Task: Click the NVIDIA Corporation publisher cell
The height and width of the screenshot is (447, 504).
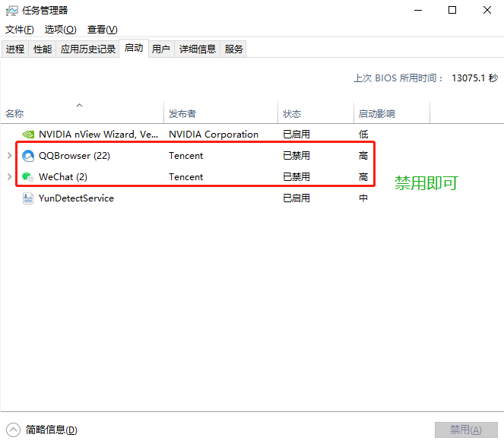Action: click(214, 135)
